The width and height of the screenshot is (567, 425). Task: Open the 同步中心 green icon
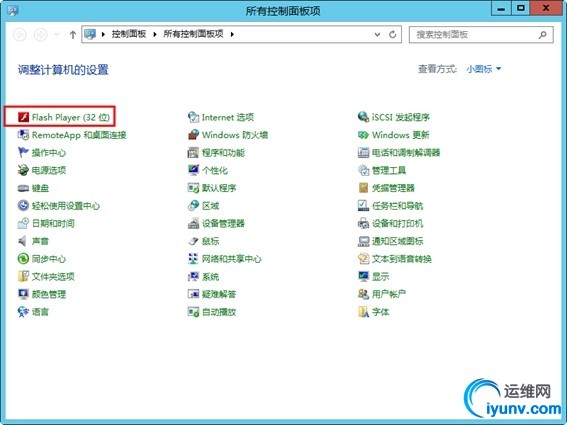pyautogui.click(x=24, y=259)
